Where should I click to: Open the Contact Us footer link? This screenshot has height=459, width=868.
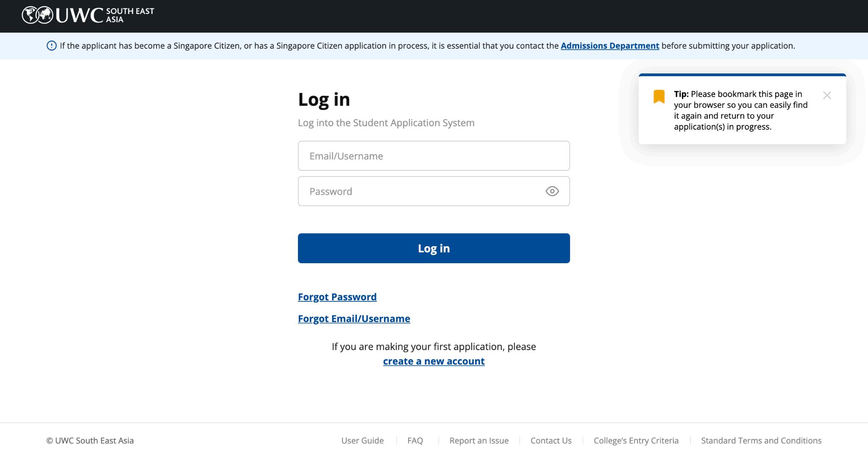(551, 440)
